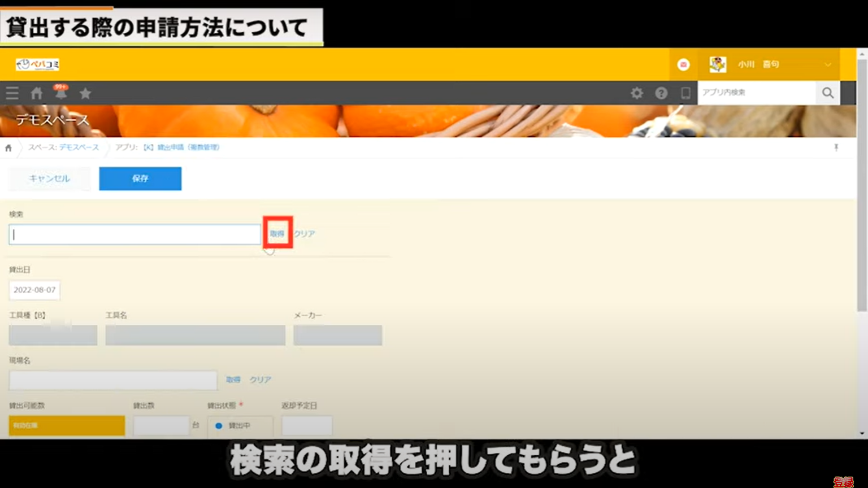Click inside the 検索 search input field
The width and height of the screenshot is (868, 488).
pos(134,234)
